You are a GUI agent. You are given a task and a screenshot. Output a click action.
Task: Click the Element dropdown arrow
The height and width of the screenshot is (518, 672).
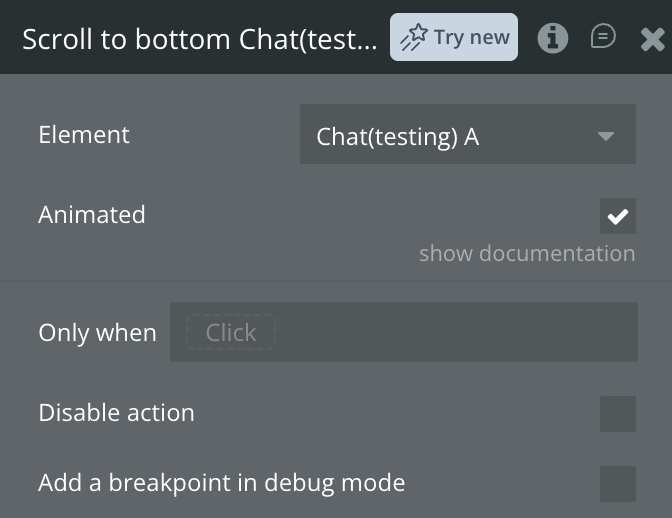point(606,136)
